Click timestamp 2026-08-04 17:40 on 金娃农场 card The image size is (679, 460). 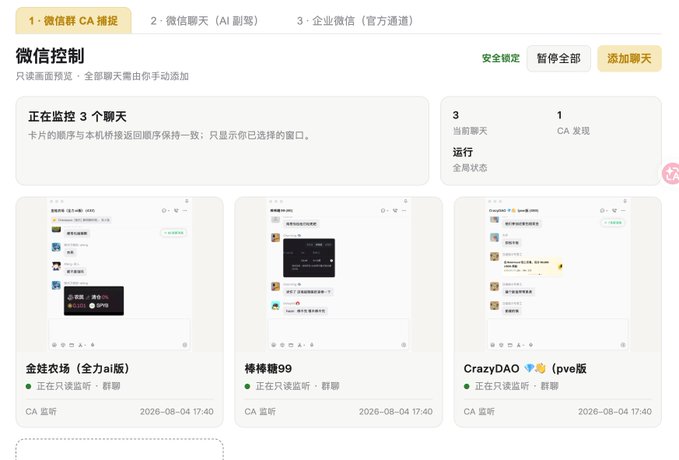click(x=177, y=411)
